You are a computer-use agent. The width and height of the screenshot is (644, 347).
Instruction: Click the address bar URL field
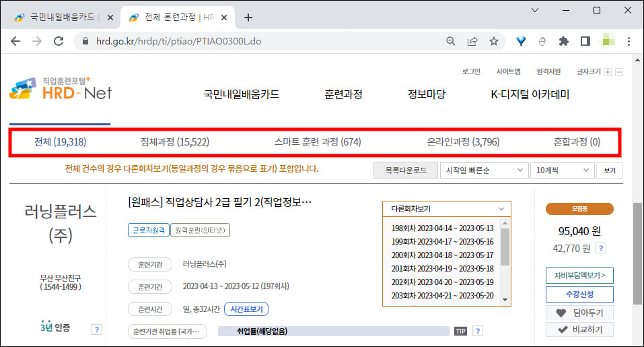(x=263, y=41)
